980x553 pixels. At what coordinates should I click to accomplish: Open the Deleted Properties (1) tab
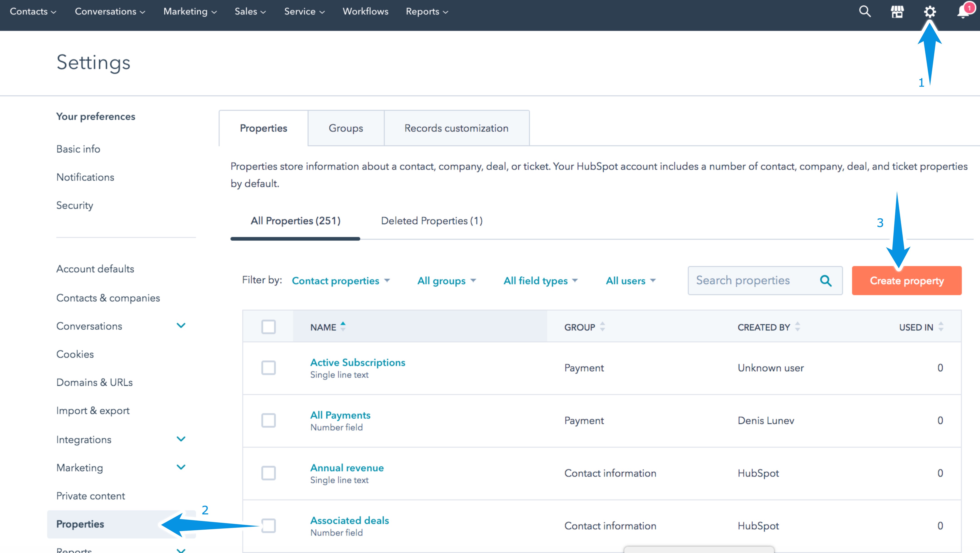point(431,221)
